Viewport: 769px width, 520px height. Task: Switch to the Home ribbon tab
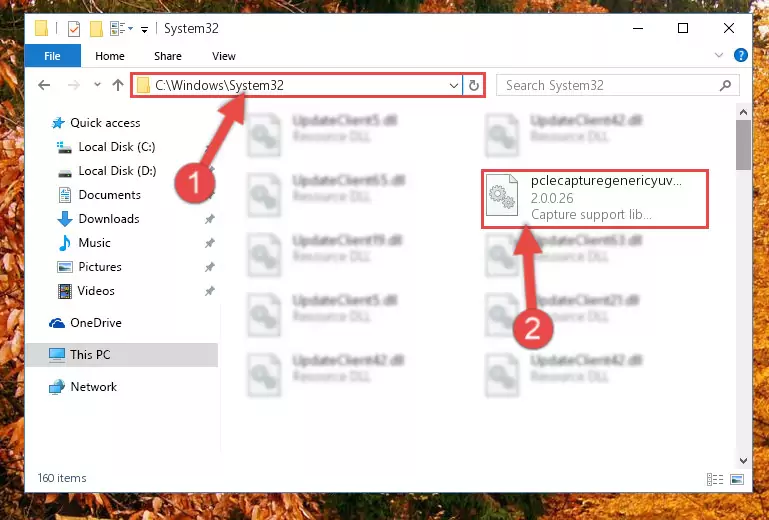[x=110, y=56]
